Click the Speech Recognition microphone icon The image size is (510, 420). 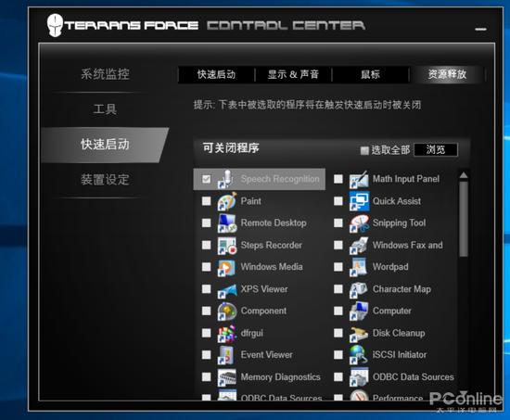(x=226, y=179)
